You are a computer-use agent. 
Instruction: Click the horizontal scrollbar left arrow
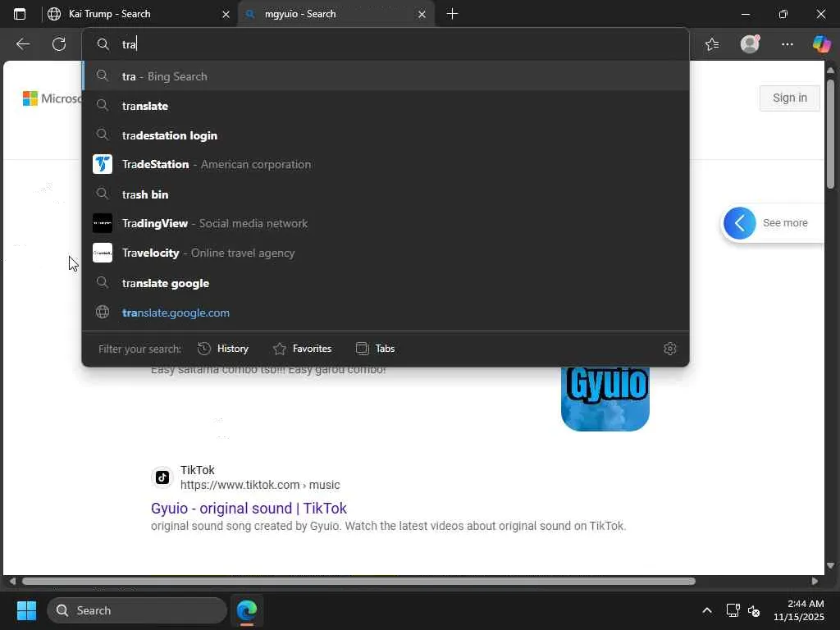point(11,582)
